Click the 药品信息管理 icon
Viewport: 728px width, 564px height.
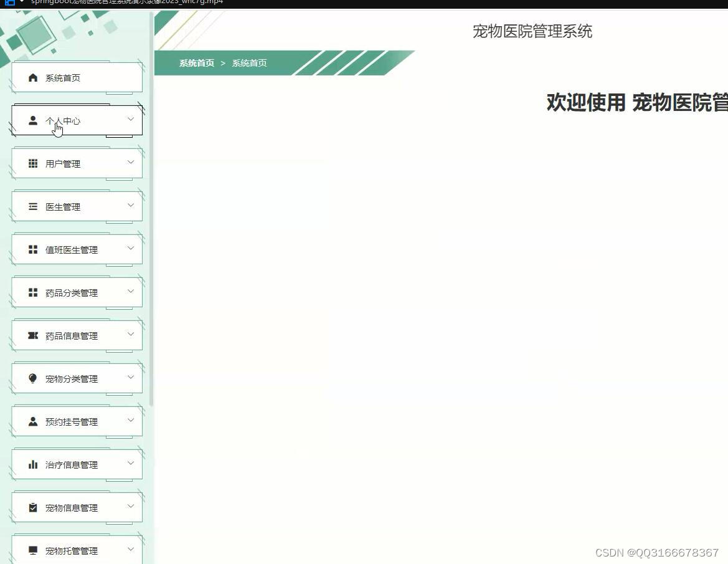point(33,335)
